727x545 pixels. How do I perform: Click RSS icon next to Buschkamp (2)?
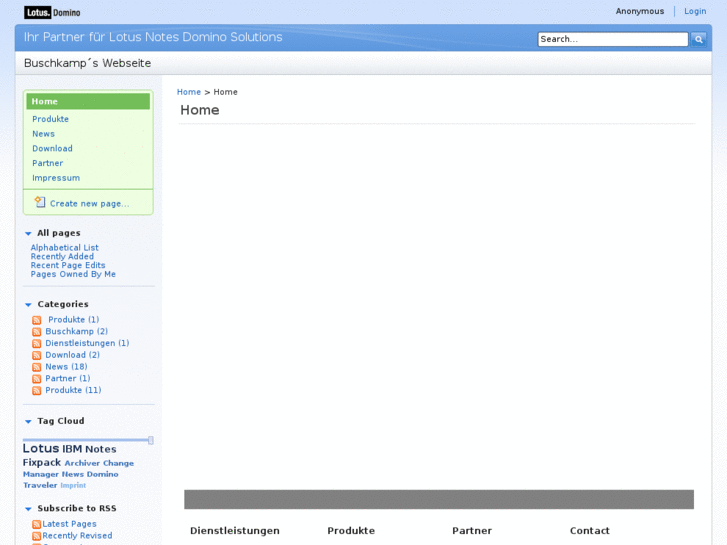click(x=37, y=332)
